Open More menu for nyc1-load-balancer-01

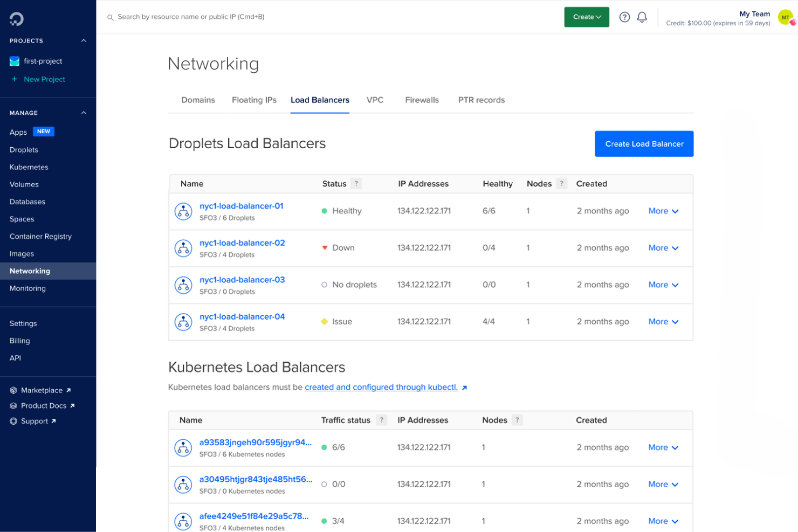coord(663,211)
